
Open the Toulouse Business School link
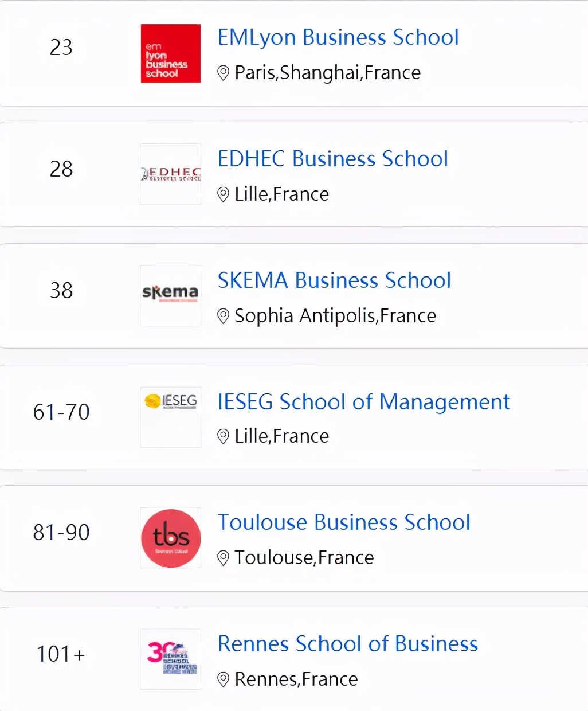pos(344,522)
